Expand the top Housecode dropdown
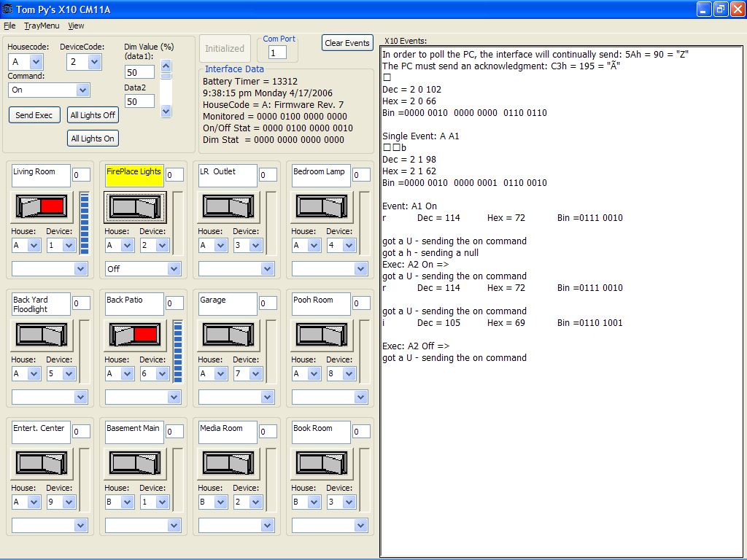This screenshot has width=747, height=560. (35, 62)
